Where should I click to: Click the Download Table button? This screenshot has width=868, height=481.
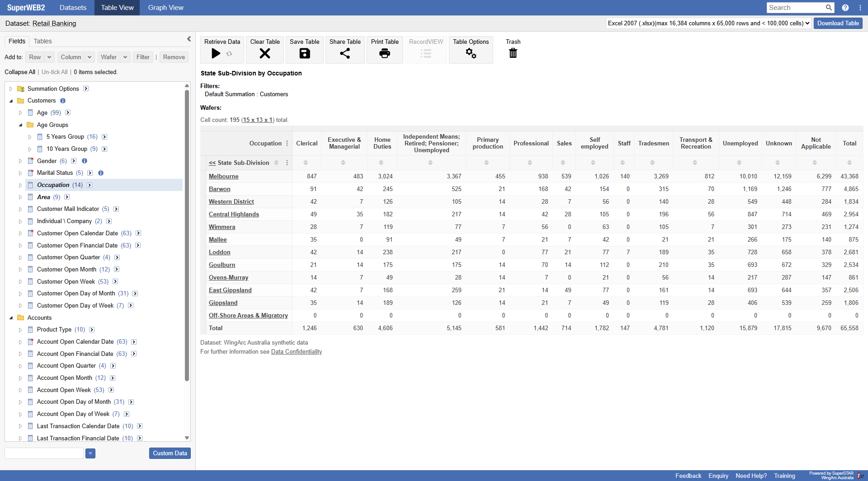[x=838, y=23]
